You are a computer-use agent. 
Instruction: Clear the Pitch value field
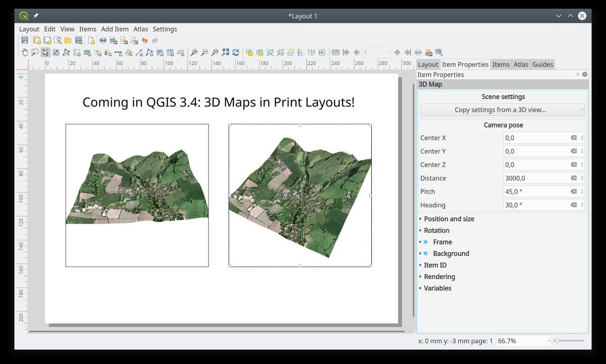[574, 191]
